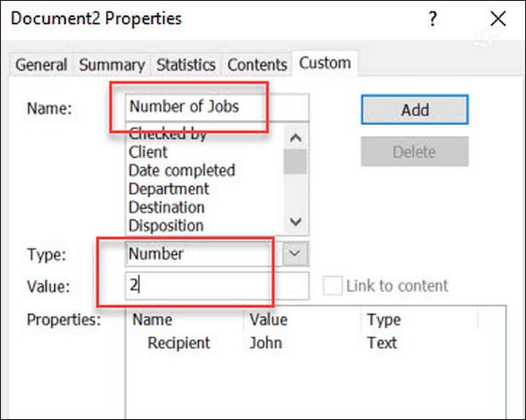Select Disposition in the name list
The height and width of the screenshot is (420, 526).
[x=166, y=226]
